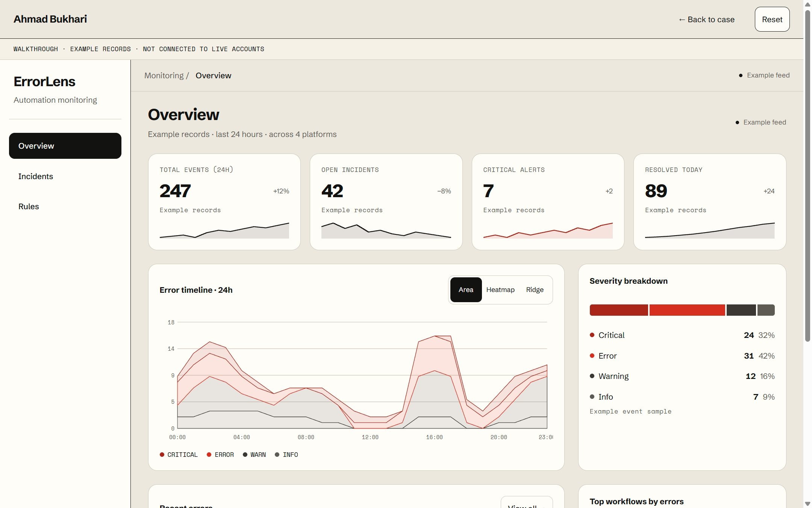Click Example feed status in breadcrumb bar
Image resolution: width=812 pixels, height=508 pixels.
point(764,75)
